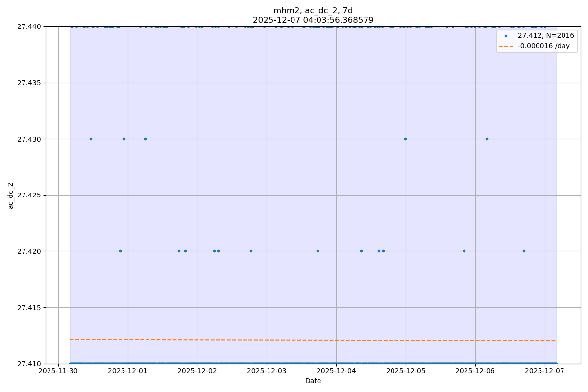Click the timestamp subtitle under the title

pos(313,20)
